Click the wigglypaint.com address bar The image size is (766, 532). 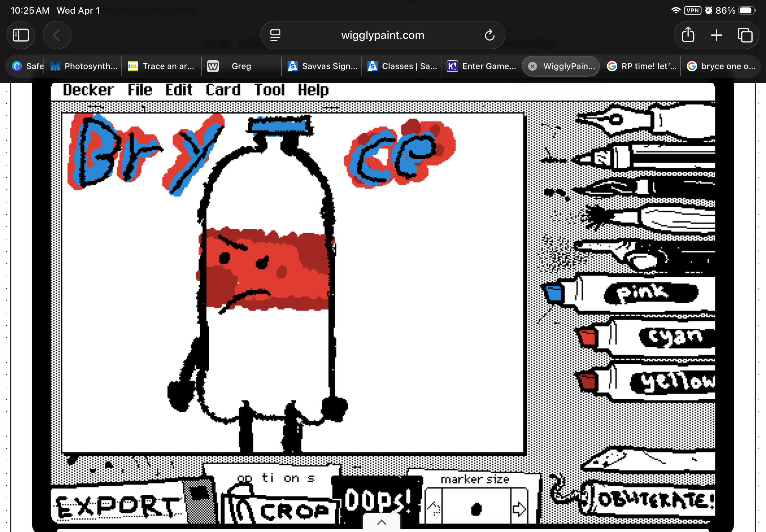pyautogui.click(x=382, y=35)
